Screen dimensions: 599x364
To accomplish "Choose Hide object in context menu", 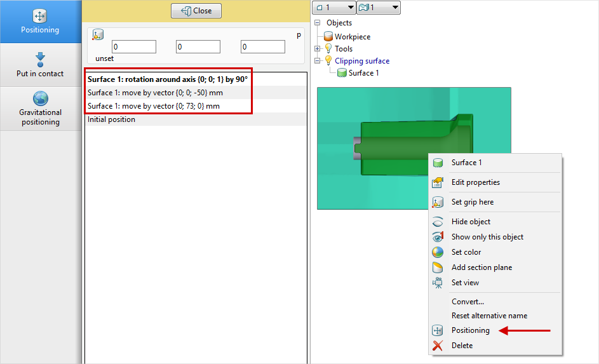I will click(x=471, y=222).
